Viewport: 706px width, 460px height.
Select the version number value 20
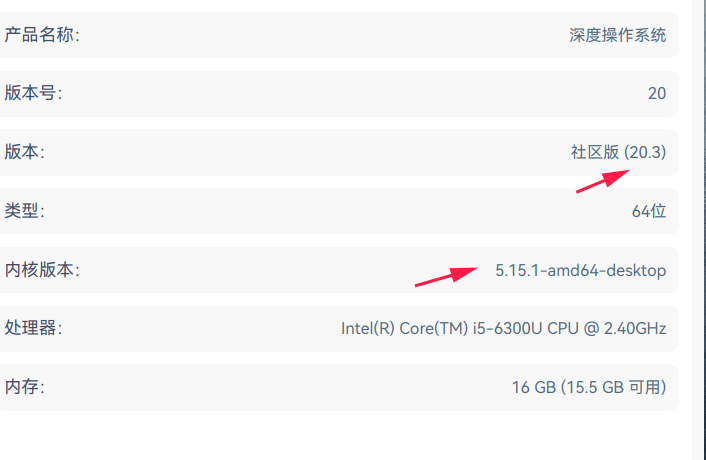(656, 93)
